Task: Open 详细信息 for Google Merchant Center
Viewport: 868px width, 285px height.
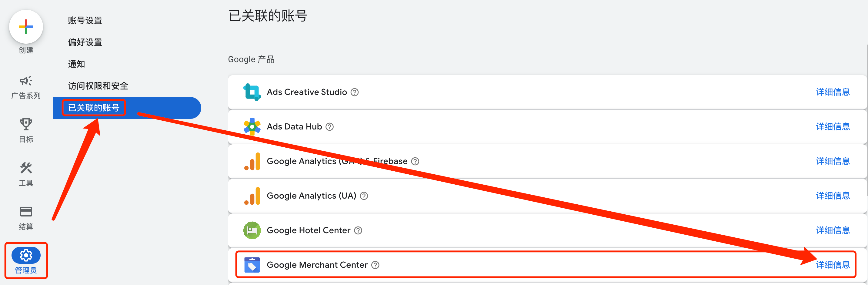Action: [833, 265]
